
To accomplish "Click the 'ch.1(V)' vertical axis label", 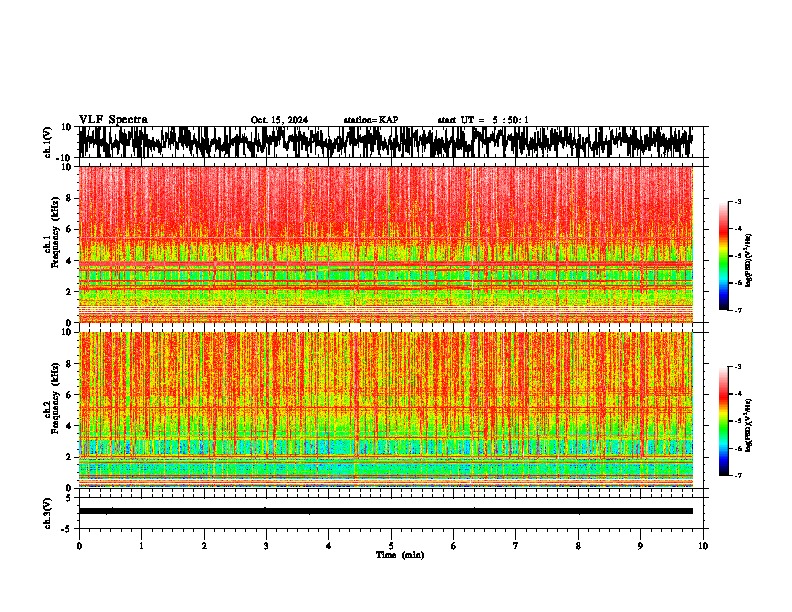I will tap(48, 142).
